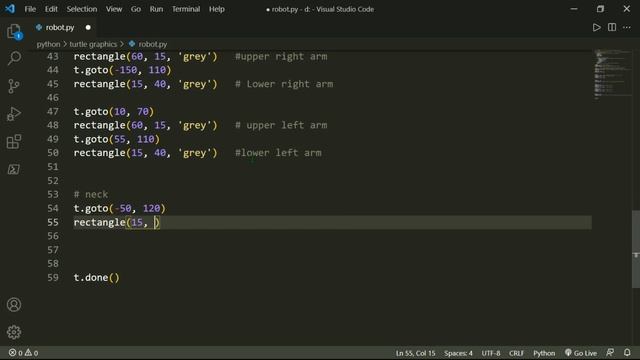
Task: Open the Run and Debug view
Action: [14, 114]
